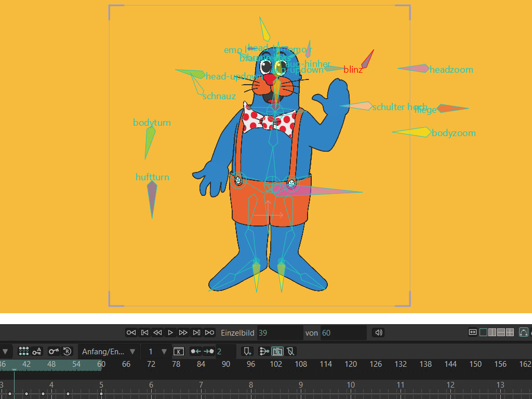This screenshot has width=532, height=399.
Task: Click the bodyzoom bone label
Action: 454,133
